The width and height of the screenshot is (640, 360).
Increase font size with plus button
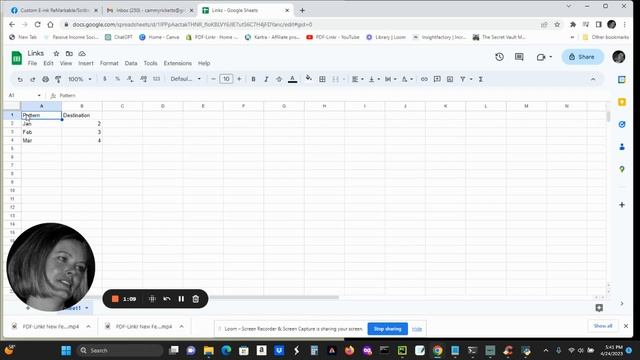239,79
